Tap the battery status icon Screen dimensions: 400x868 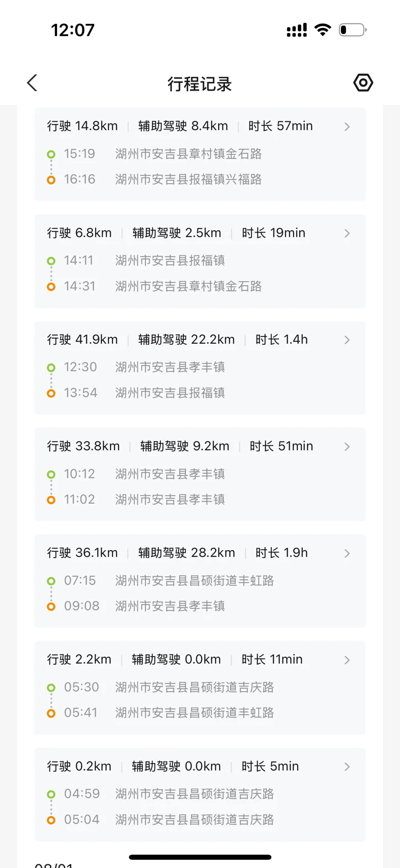(353, 30)
